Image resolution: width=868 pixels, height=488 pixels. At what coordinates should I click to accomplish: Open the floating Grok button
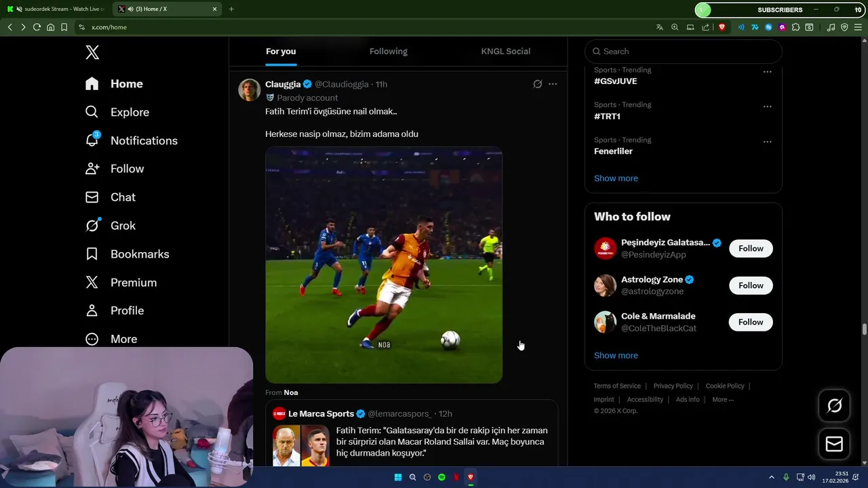834,405
